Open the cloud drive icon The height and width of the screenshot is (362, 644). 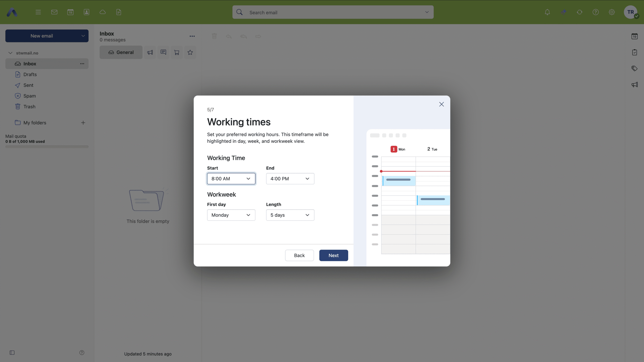(102, 12)
